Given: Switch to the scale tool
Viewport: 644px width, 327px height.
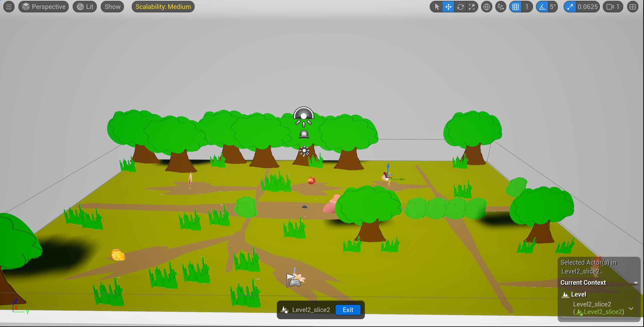Looking at the screenshot, I should coord(472,7).
